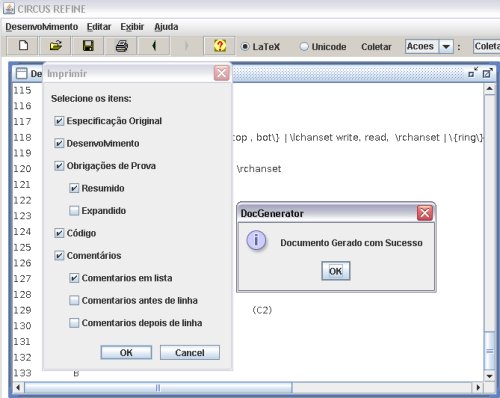Close the DocGenerator dialog

point(425,213)
